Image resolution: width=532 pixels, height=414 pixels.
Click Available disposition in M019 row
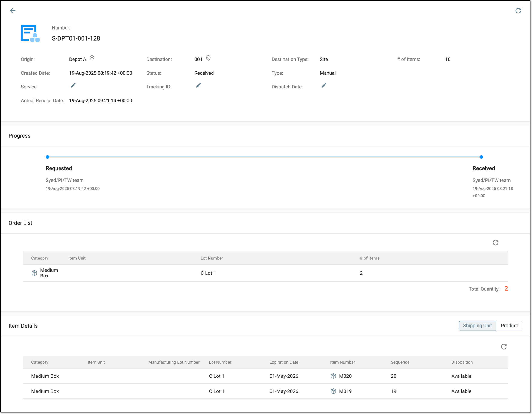point(461,391)
